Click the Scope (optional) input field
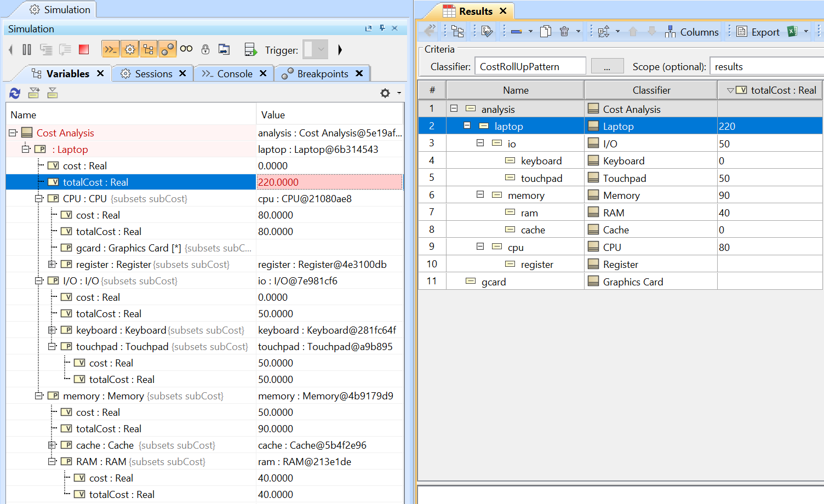The height and width of the screenshot is (504, 824). pyautogui.click(x=767, y=67)
